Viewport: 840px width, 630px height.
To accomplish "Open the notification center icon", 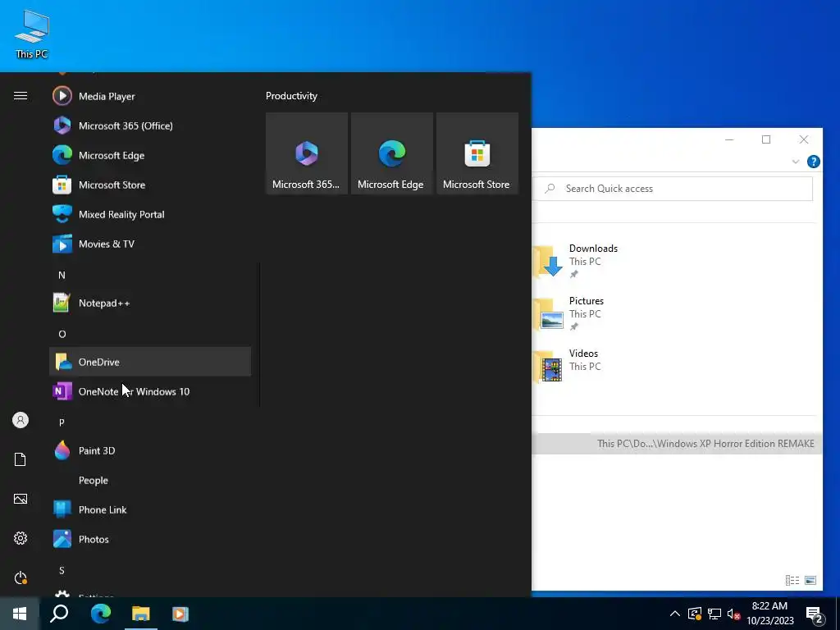I will click(x=815, y=615).
